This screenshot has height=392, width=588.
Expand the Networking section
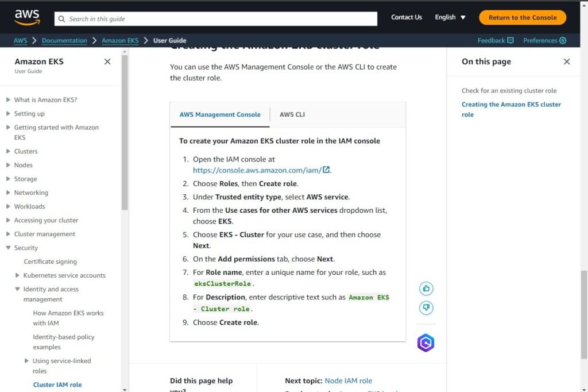coord(8,193)
